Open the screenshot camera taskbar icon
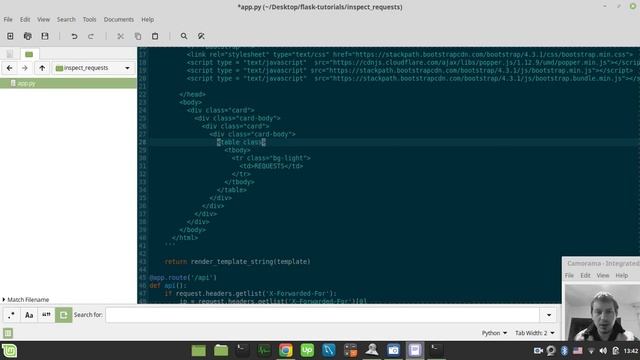 click(393, 351)
